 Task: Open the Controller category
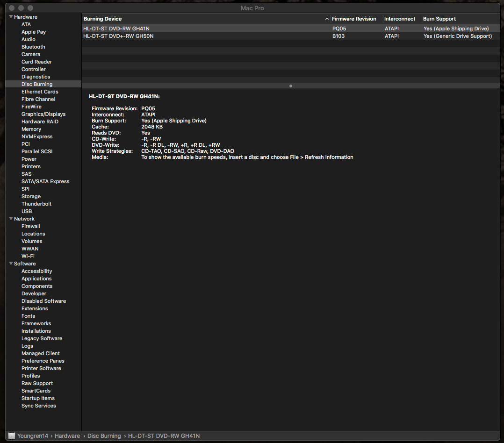[34, 69]
